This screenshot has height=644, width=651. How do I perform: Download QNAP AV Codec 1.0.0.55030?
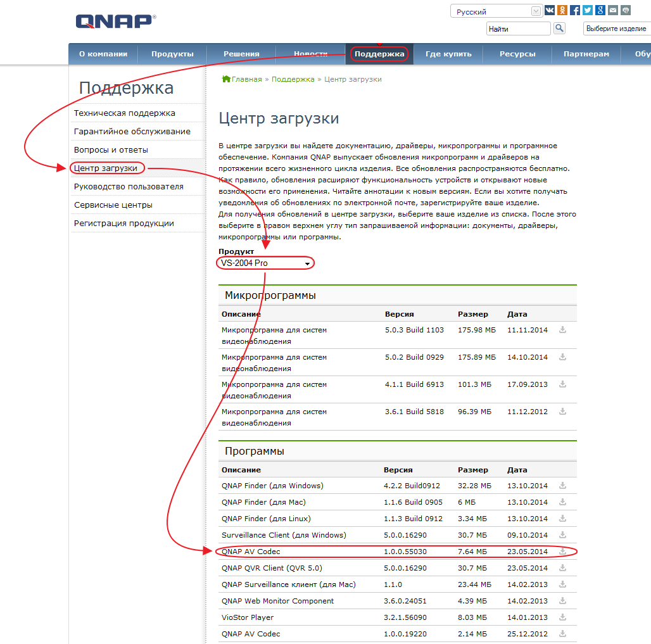[x=562, y=552]
